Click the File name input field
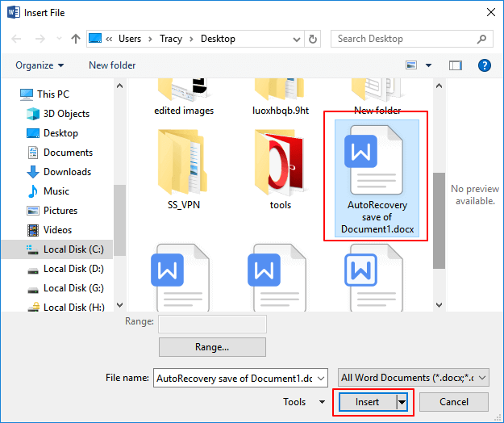This screenshot has width=504, height=423. pos(234,377)
